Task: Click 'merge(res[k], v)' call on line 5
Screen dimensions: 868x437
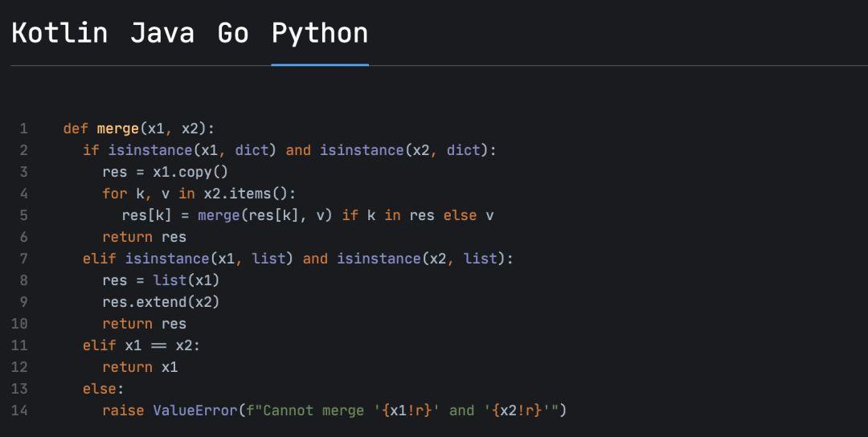Action: pos(265,215)
